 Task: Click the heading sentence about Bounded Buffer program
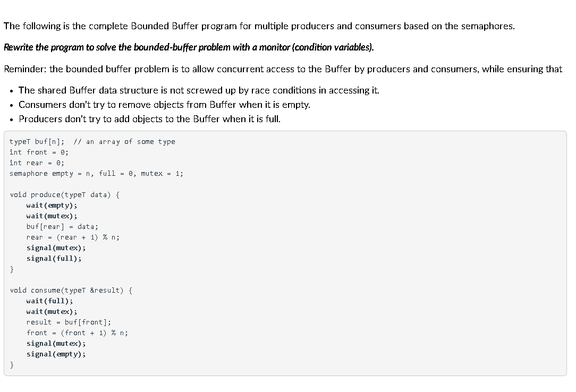coord(259,26)
